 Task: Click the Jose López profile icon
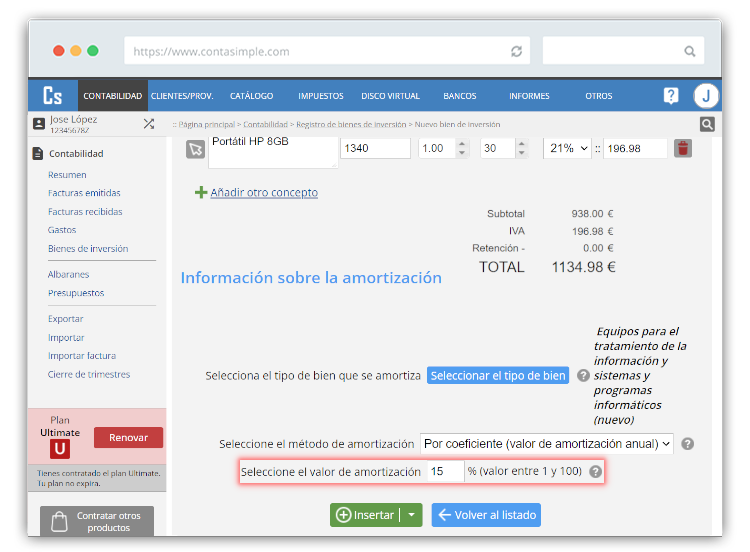(x=39, y=124)
